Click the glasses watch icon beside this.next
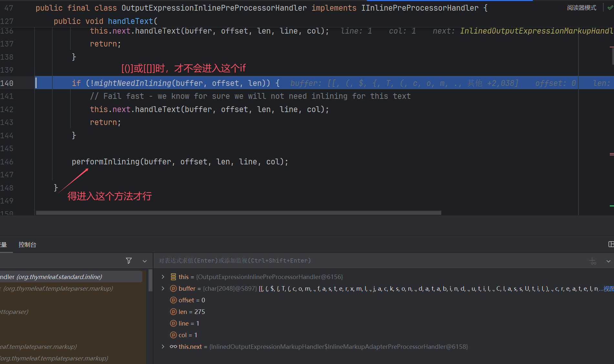614x364 pixels. tap(173, 347)
